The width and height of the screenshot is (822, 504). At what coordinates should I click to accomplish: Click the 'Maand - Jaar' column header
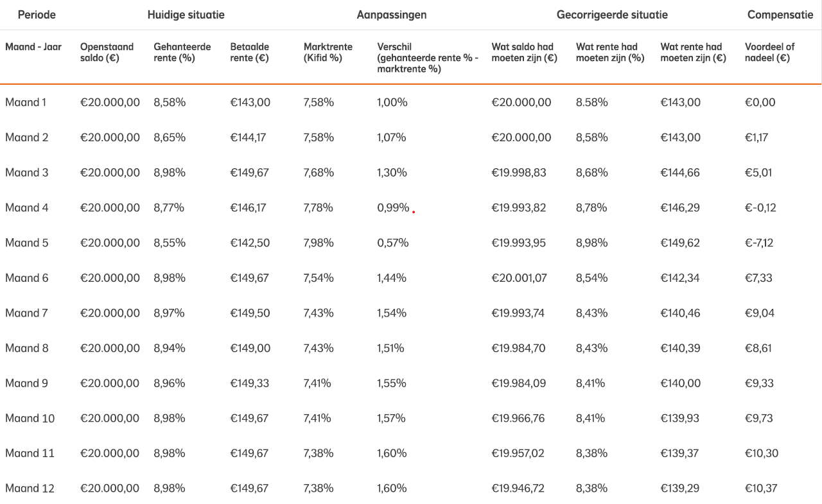(33, 47)
